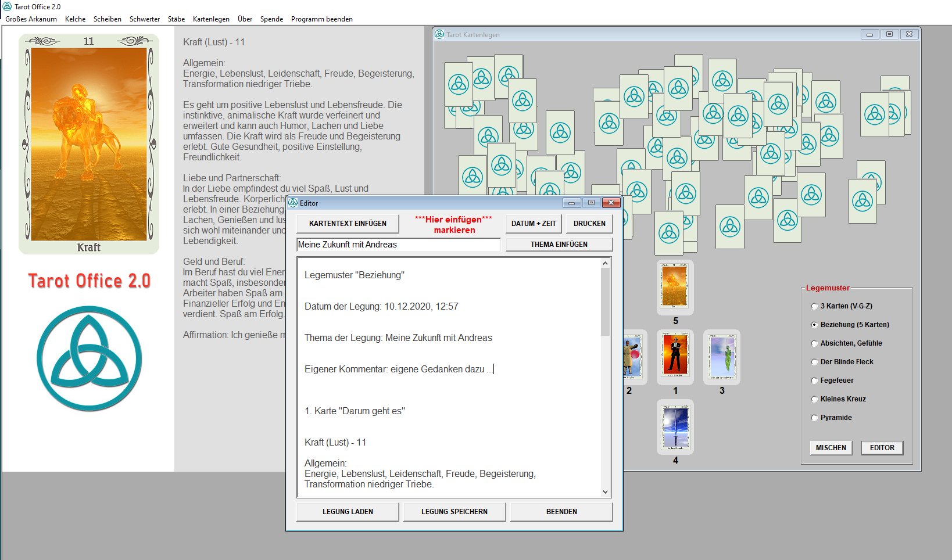The height and width of the screenshot is (560, 952).
Task: Open the Kartenlegen menu
Action: coord(211,19)
